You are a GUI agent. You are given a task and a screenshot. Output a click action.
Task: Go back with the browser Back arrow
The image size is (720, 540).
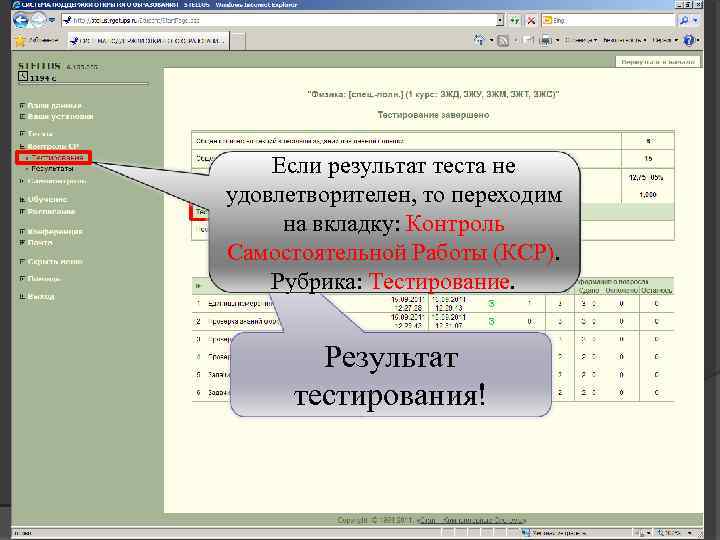[21, 20]
